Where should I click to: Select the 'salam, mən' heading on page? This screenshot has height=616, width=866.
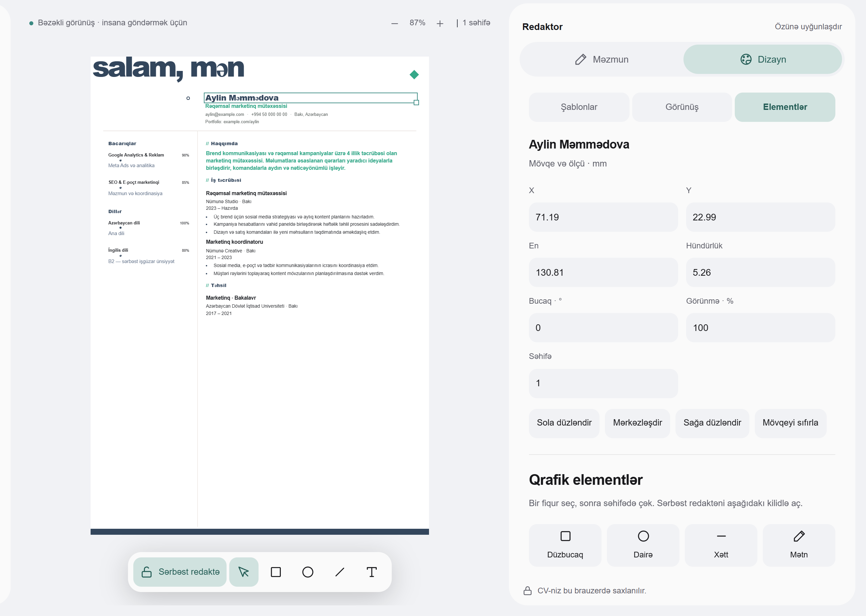tap(169, 69)
